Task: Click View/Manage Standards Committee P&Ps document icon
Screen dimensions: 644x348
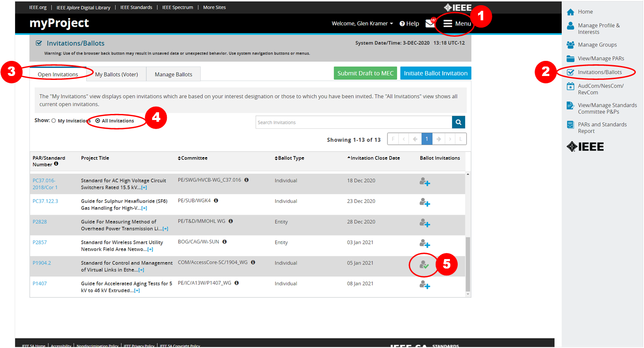Action: click(571, 105)
